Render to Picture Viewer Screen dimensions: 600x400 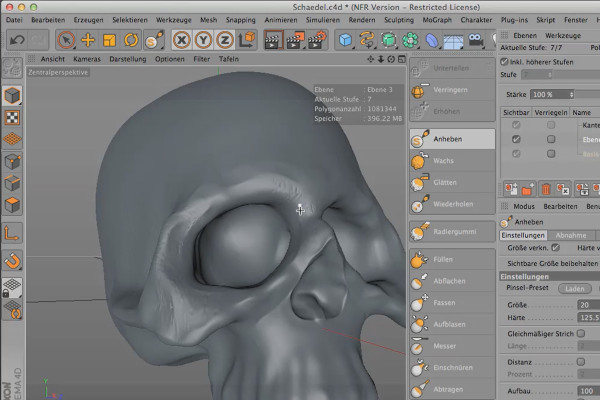[x=295, y=40]
